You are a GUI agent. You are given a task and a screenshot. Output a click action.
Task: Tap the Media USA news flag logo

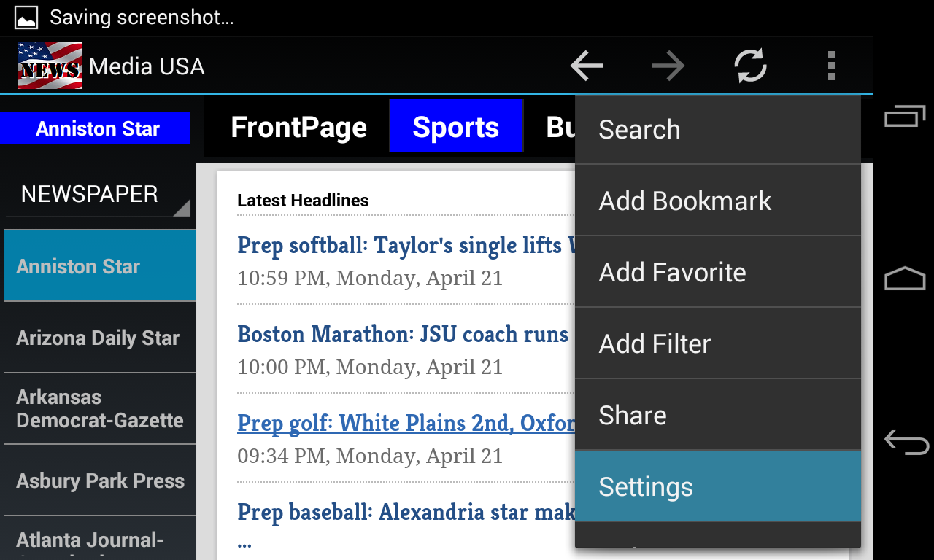point(50,66)
